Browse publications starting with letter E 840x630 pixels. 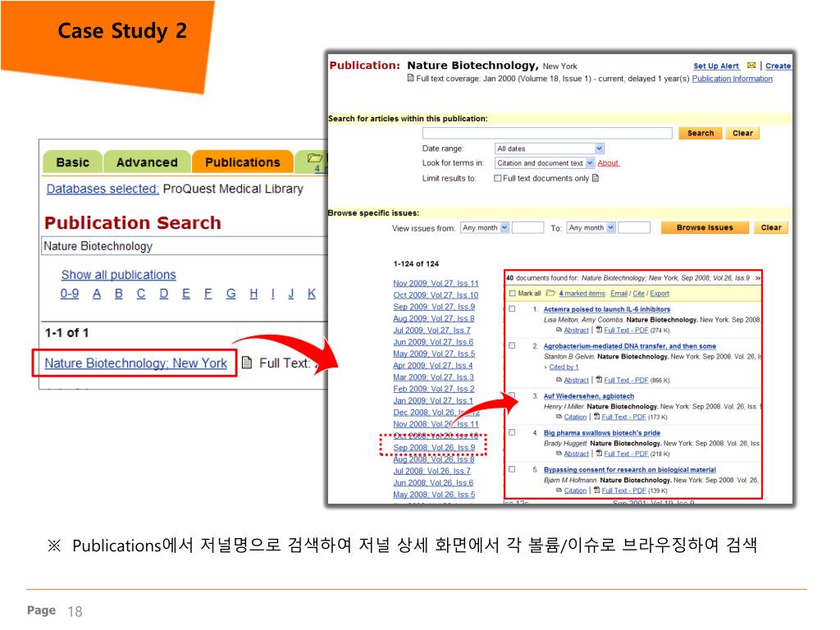click(x=186, y=294)
